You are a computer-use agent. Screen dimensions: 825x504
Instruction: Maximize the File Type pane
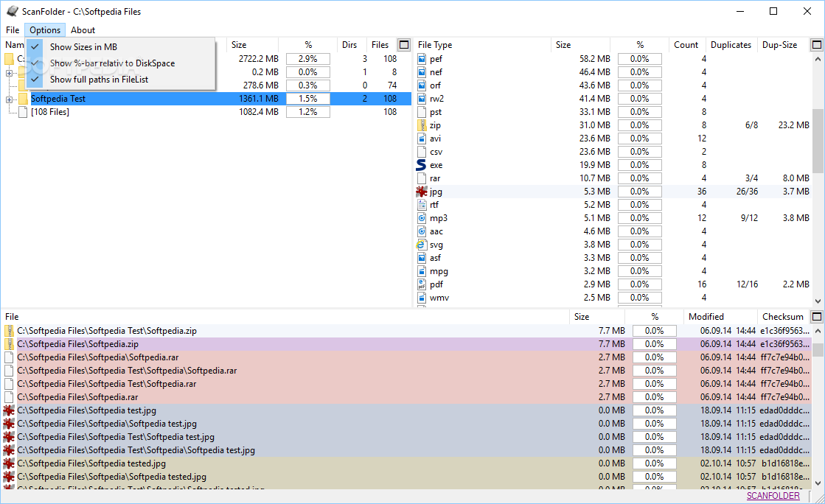817,45
